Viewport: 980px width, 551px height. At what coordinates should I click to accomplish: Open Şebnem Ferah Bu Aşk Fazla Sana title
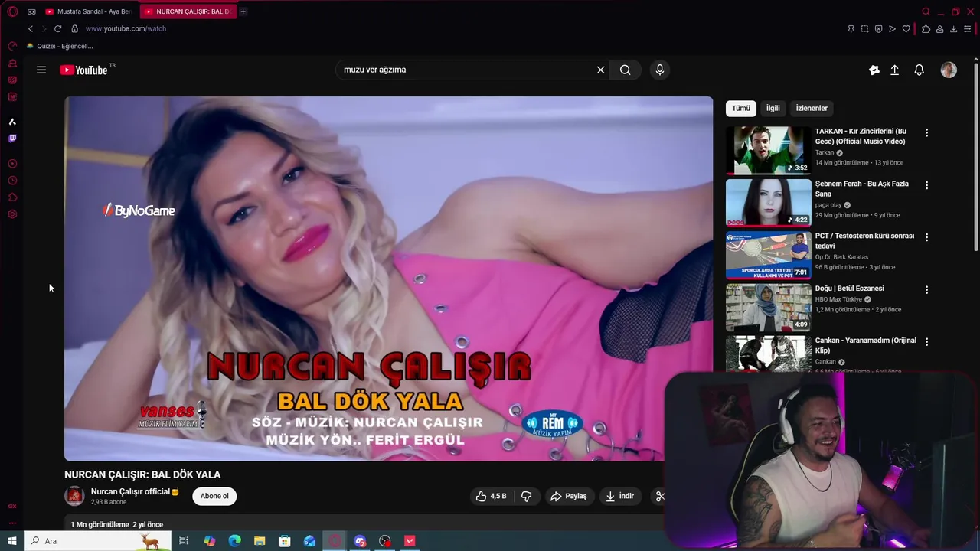861,188
